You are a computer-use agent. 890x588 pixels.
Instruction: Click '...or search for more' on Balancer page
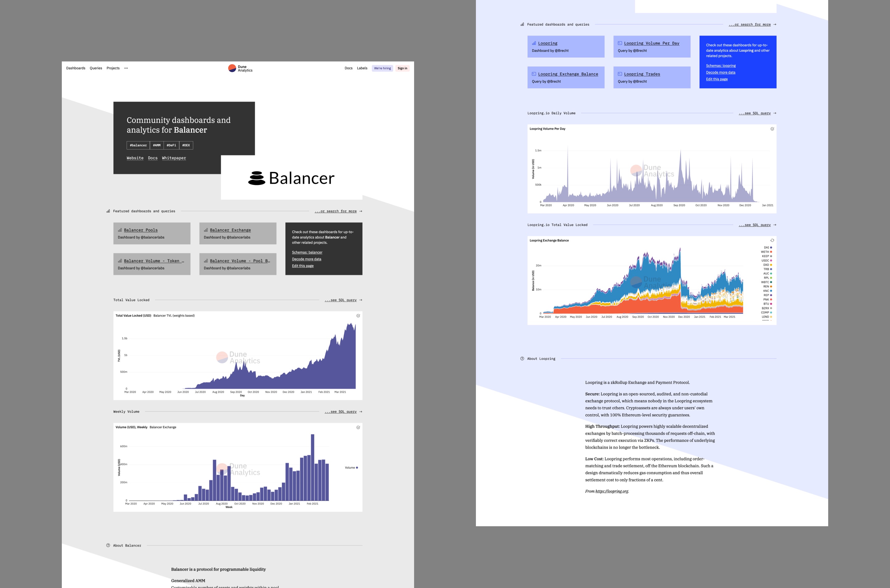335,211
